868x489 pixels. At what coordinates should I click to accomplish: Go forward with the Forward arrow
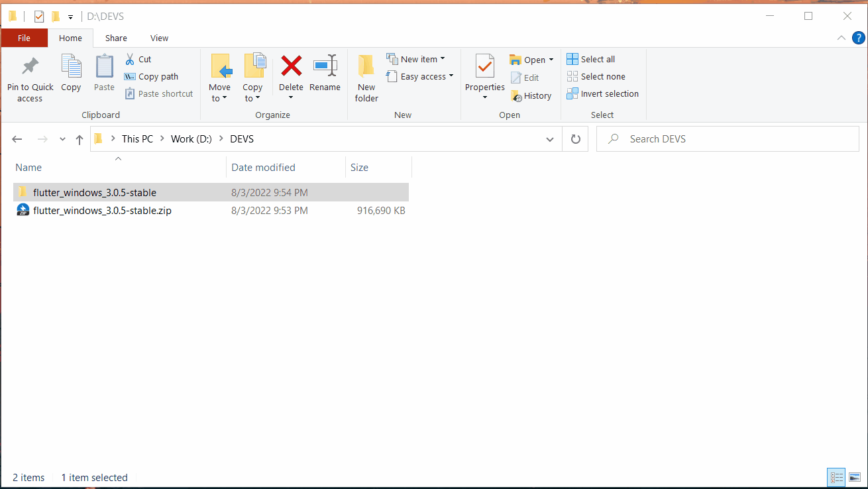42,139
